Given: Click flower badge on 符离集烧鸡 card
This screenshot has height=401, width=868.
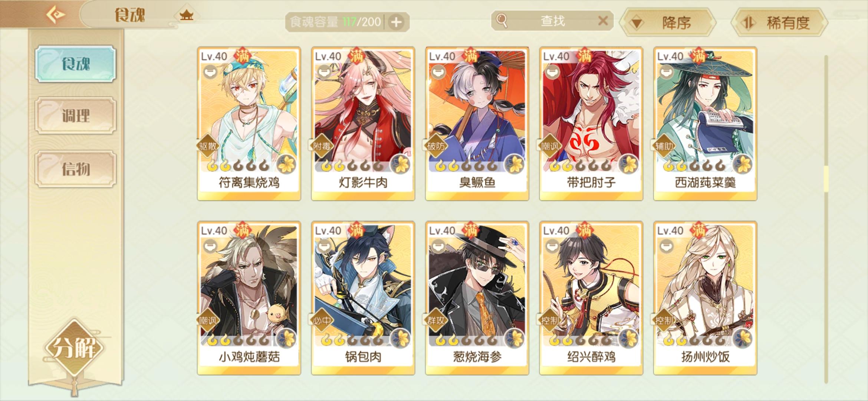Looking at the screenshot, I should point(287,164).
